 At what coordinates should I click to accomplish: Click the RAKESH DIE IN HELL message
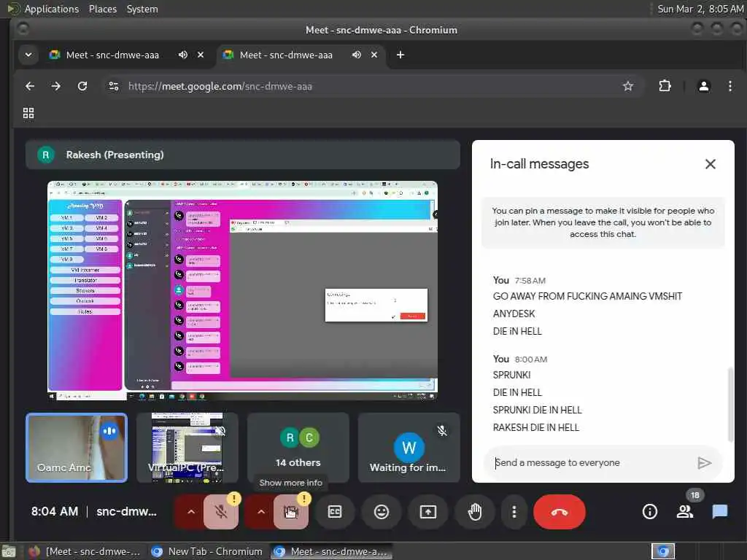(x=536, y=427)
